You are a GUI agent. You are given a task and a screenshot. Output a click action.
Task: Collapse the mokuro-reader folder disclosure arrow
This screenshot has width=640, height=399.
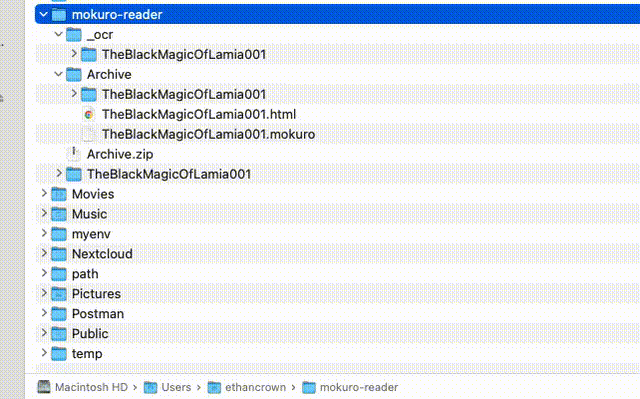click(x=44, y=15)
